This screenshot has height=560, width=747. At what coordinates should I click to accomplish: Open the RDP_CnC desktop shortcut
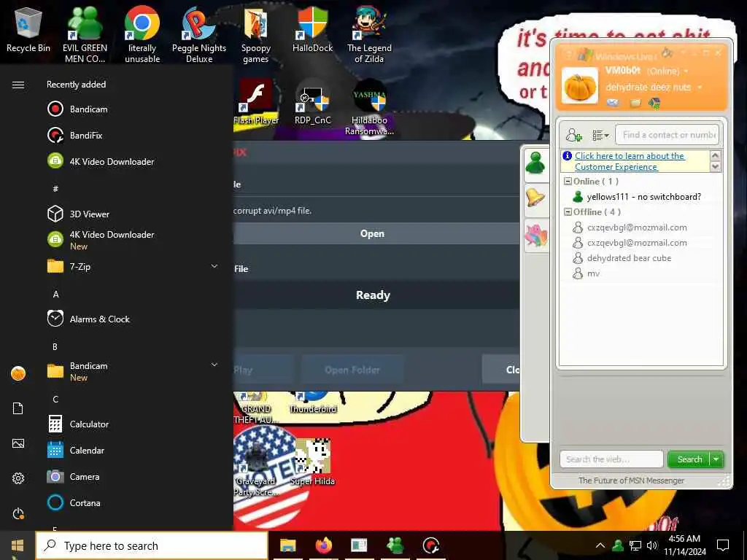point(312,101)
